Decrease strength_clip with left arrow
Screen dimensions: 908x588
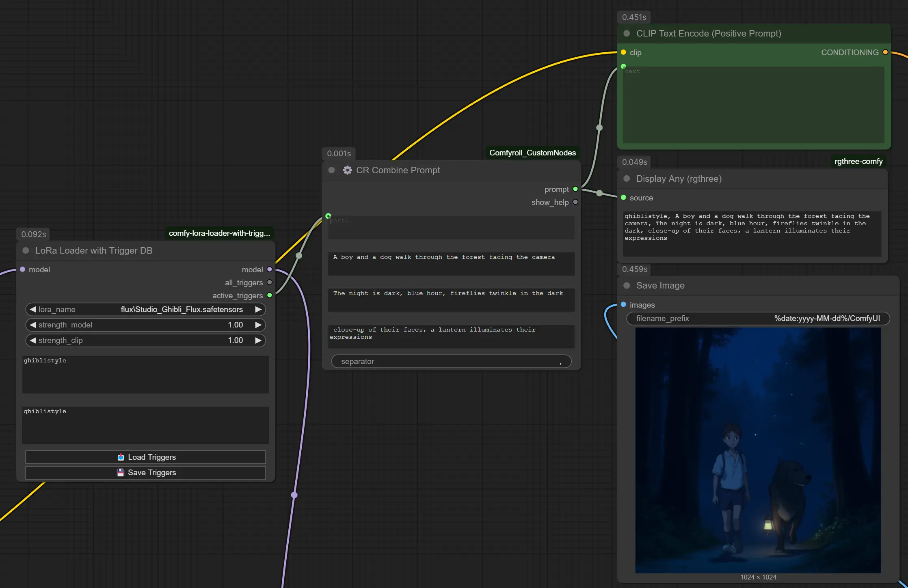[33, 340]
